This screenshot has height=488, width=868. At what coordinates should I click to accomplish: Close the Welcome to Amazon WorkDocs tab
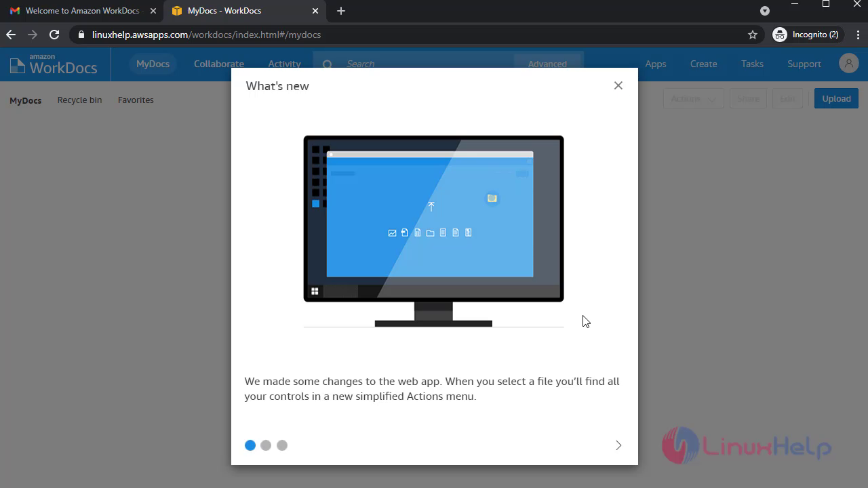(153, 11)
